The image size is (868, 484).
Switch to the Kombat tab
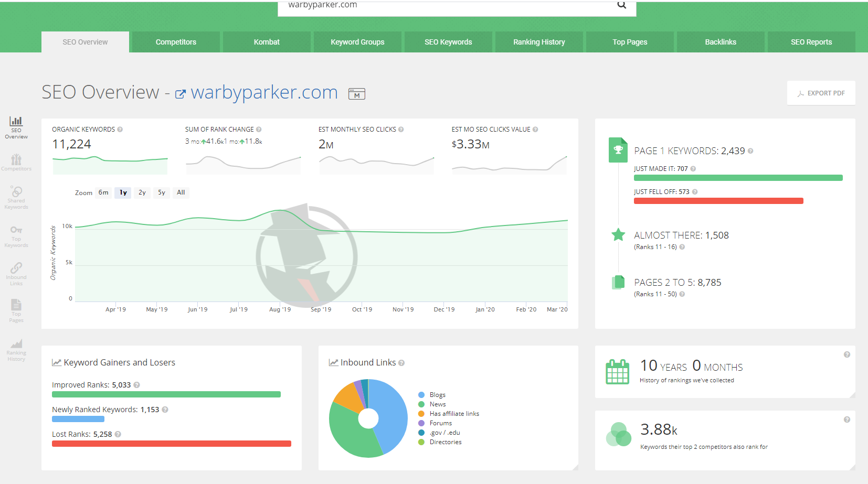point(267,42)
